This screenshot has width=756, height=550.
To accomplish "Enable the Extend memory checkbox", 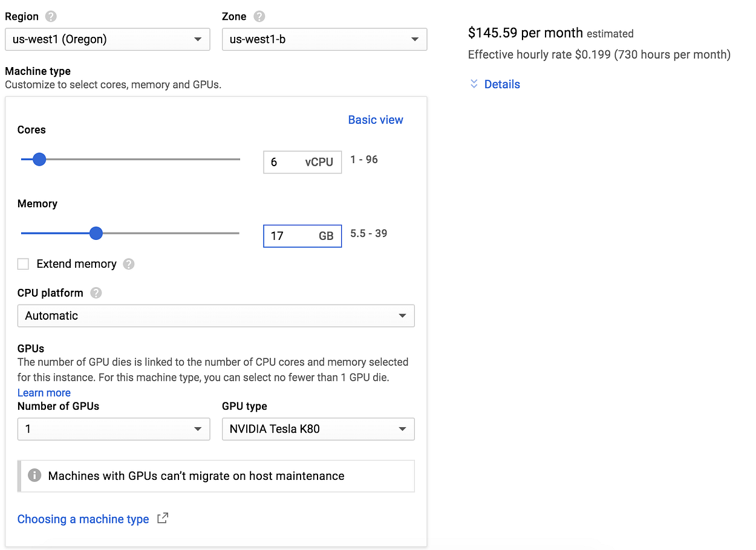I will 23,264.
